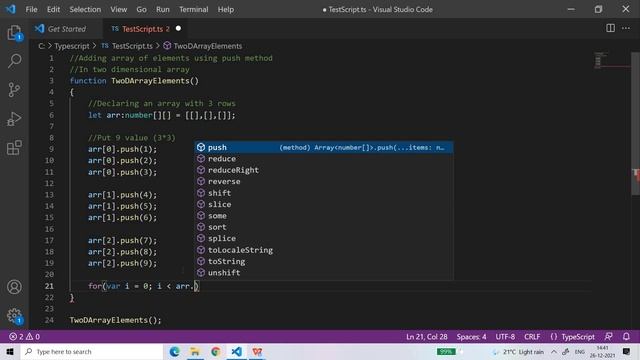The height and width of the screenshot is (360, 640).
Task: Open the Run menu
Action: pyautogui.click(x=162, y=9)
